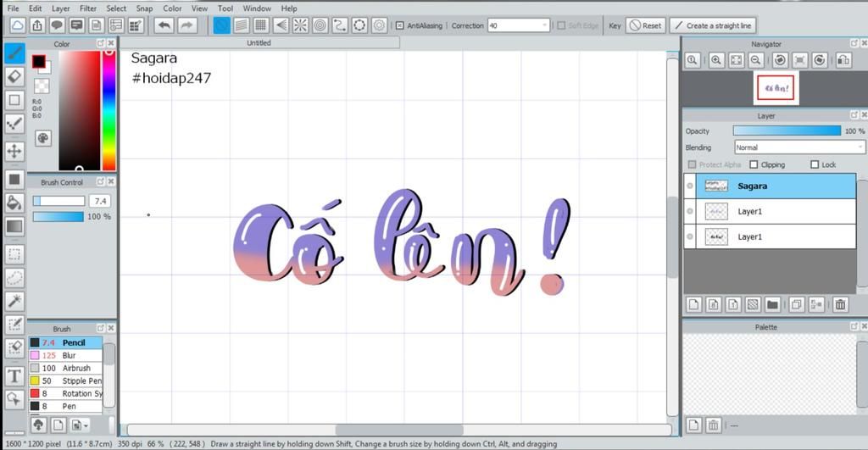
Task: Enable the radial snap guide
Action: (301, 25)
